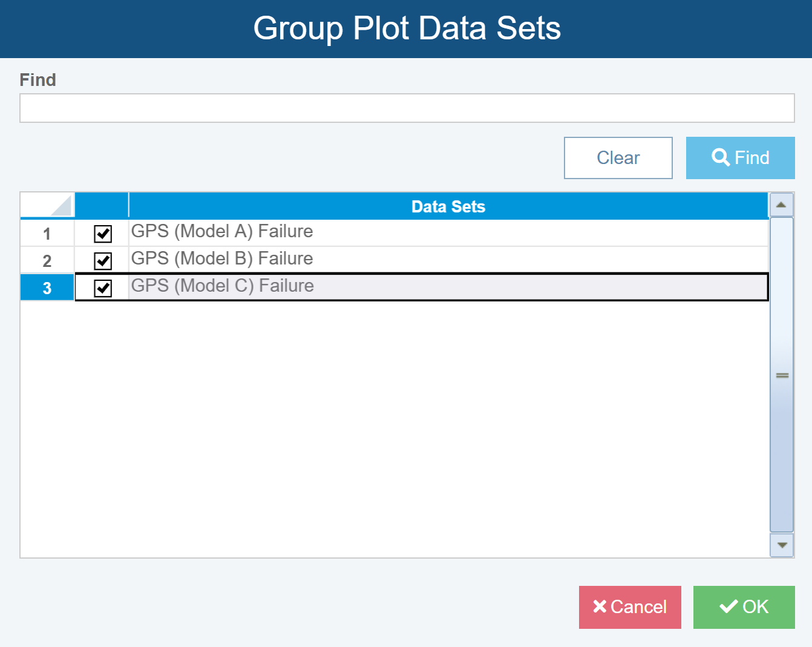Viewport: 812px width, 647px height.
Task: Click the scroll up arrow of the list
Action: 781,205
